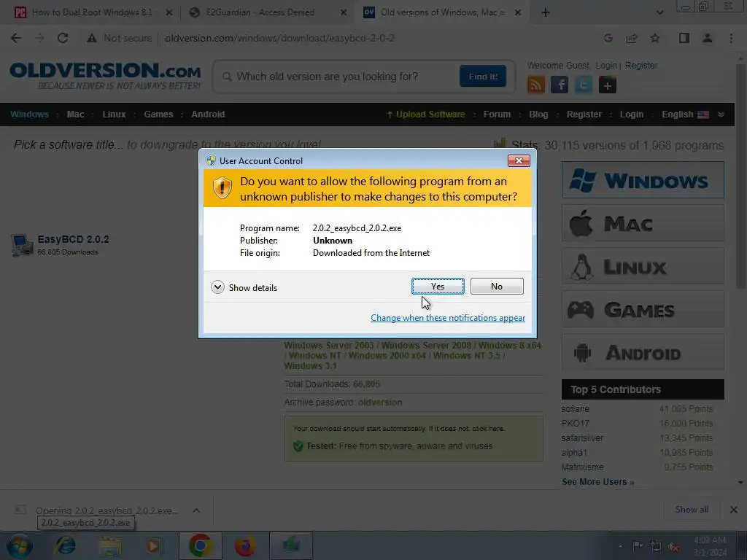Open Forum in the nav bar

[x=497, y=114]
